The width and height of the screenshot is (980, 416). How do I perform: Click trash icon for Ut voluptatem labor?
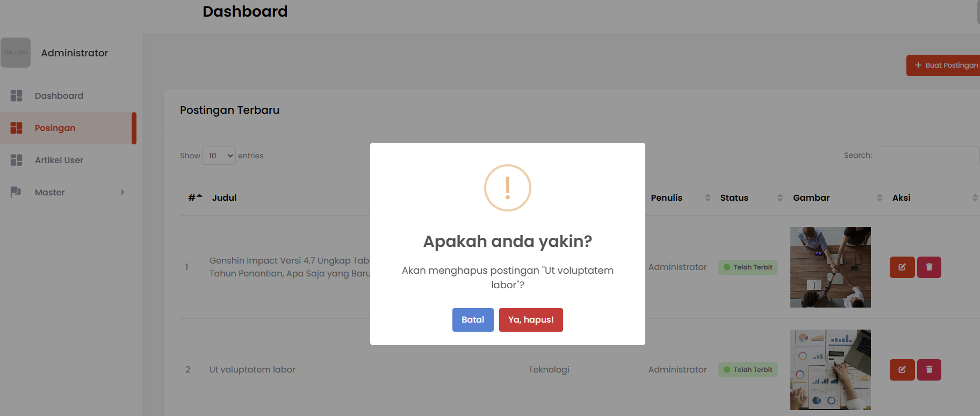coord(929,370)
